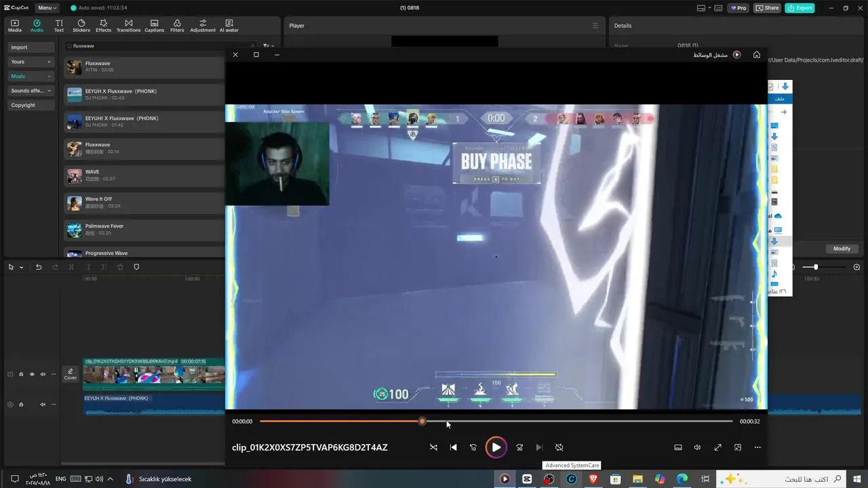Select the clip_01K2X0TKSHSYYDKXW88J89KAH7.mp4 timeline clip
The width and height of the screenshot is (868, 488).
(154, 374)
